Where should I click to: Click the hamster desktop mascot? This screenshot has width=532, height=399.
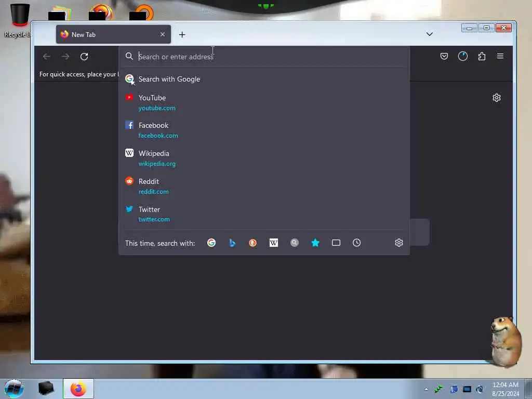[x=506, y=342]
